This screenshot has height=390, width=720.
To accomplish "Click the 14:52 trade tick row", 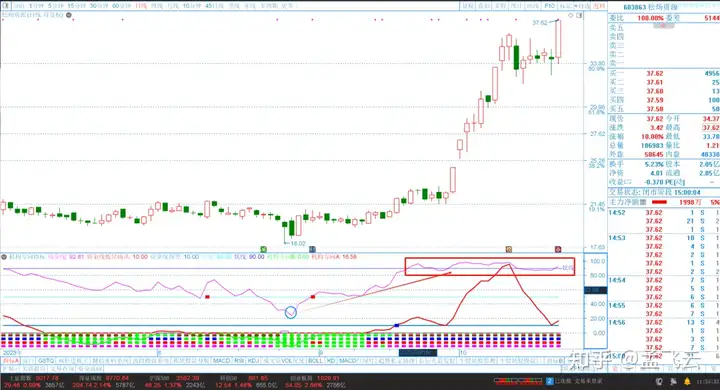I will tap(664, 213).
